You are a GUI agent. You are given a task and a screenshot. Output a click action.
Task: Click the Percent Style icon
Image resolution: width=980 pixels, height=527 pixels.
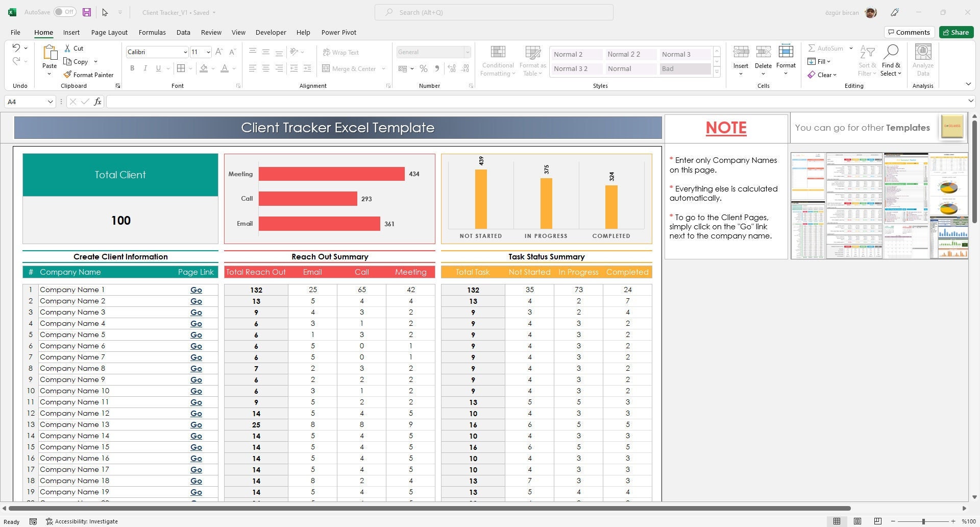[x=423, y=68]
